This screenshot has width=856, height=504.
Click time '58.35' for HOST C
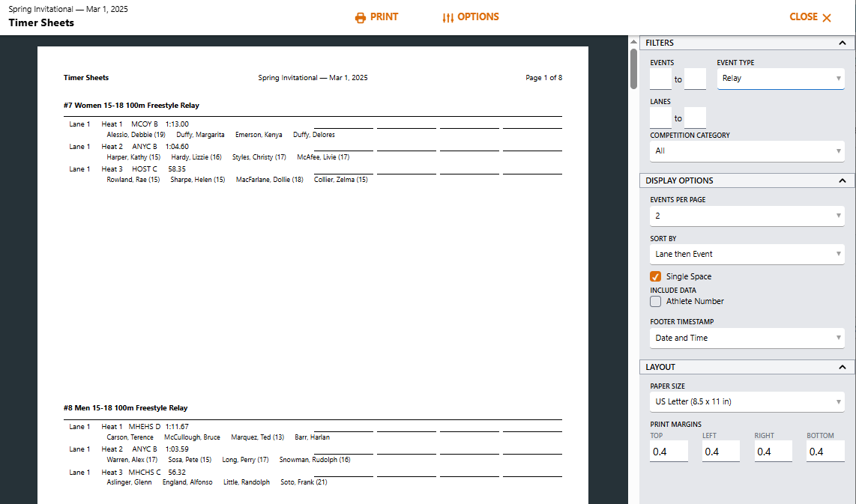tap(177, 169)
